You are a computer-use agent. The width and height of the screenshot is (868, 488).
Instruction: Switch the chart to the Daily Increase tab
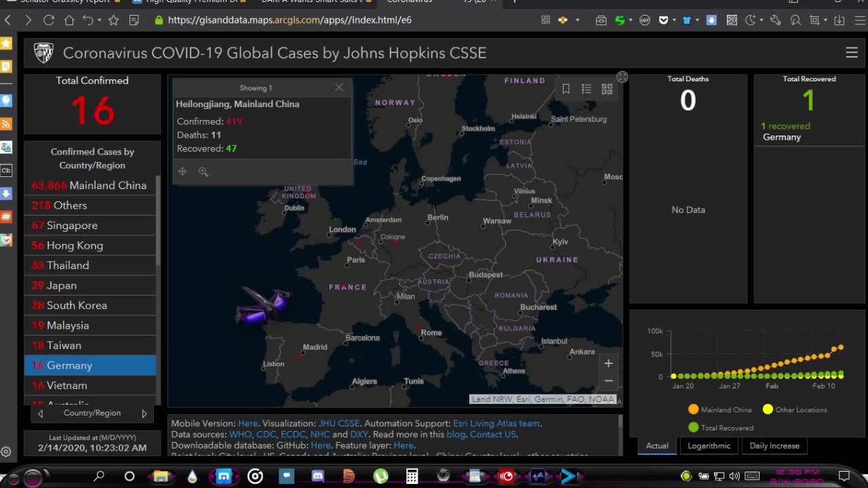tap(774, 446)
